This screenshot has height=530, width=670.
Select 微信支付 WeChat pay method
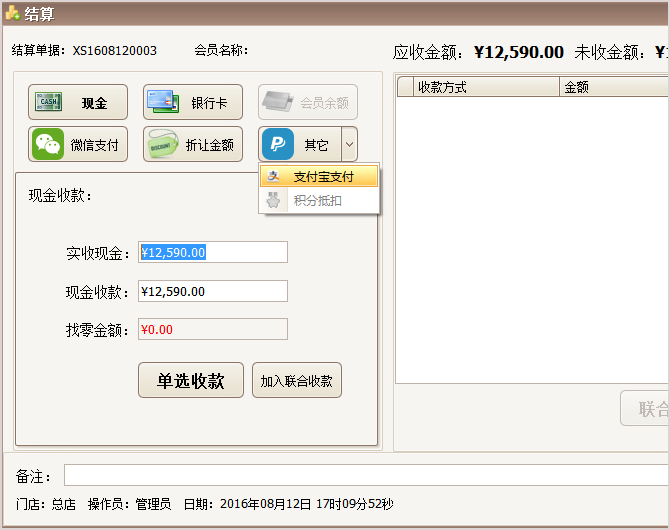pyautogui.click(x=78, y=144)
